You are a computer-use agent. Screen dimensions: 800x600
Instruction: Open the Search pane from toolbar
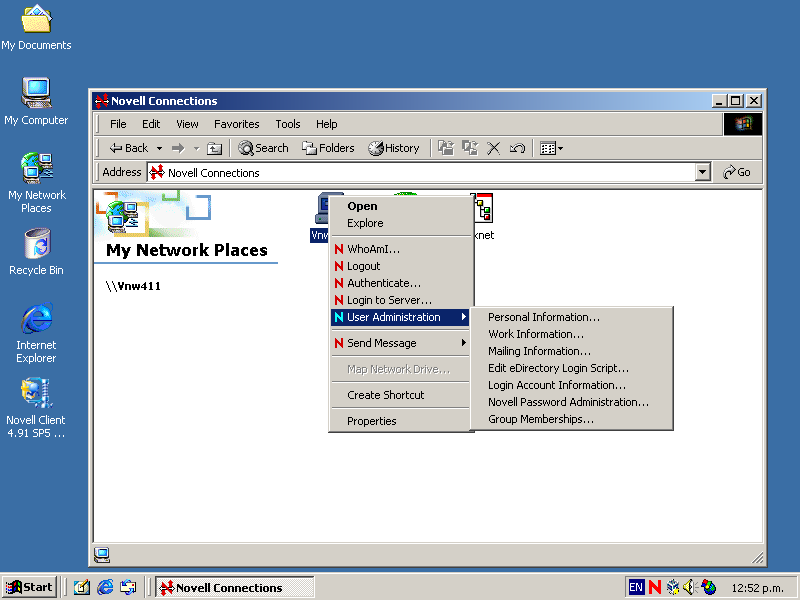point(263,148)
